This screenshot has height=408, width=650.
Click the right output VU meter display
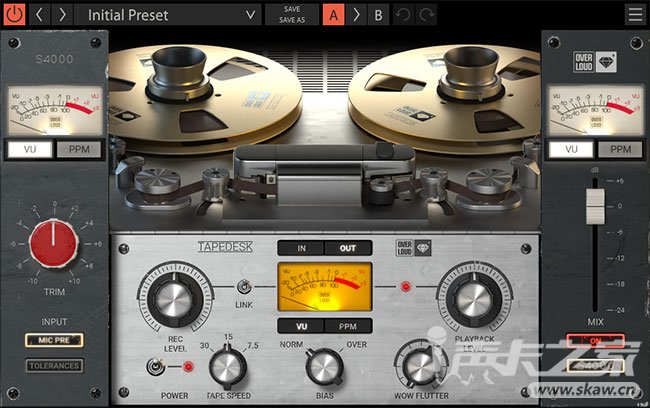[x=596, y=110]
